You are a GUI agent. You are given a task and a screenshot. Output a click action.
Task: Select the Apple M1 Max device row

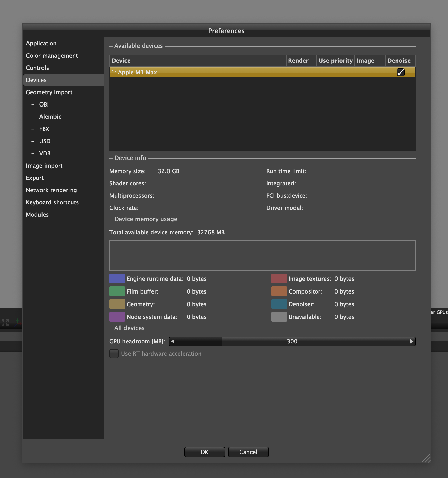click(262, 72)
